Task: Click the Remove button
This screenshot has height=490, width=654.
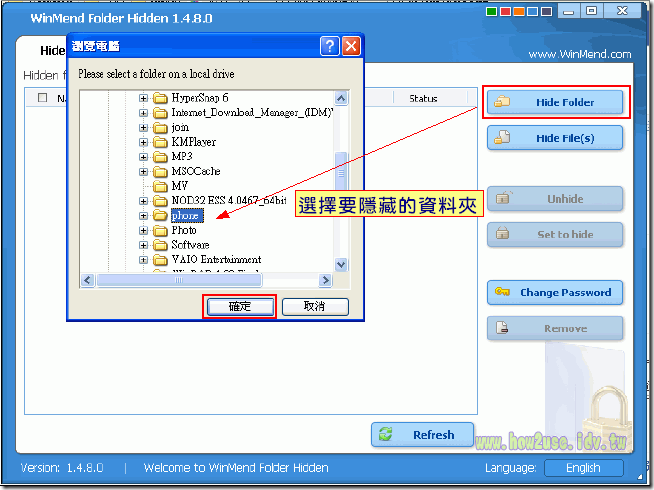Action: 555,328
